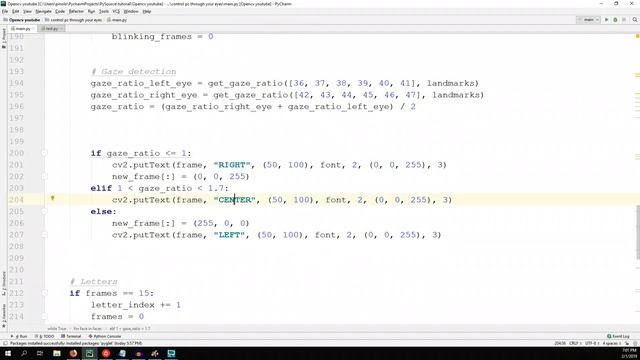
Task: Click 'Opencv youtube' project breadcrumb
Action: tap(22, 20)
